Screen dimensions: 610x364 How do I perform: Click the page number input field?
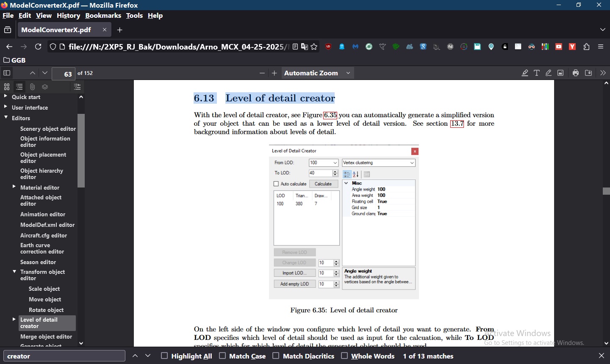pos(64,73)
